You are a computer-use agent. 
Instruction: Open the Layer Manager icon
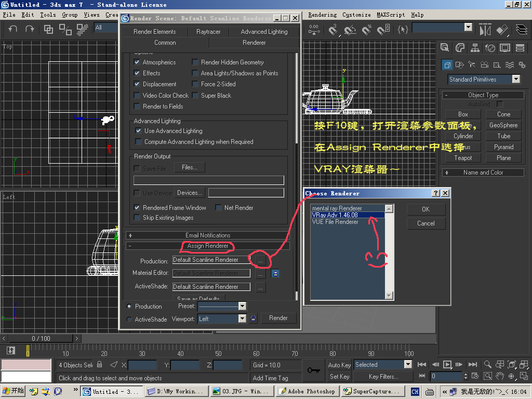(522, 30)
